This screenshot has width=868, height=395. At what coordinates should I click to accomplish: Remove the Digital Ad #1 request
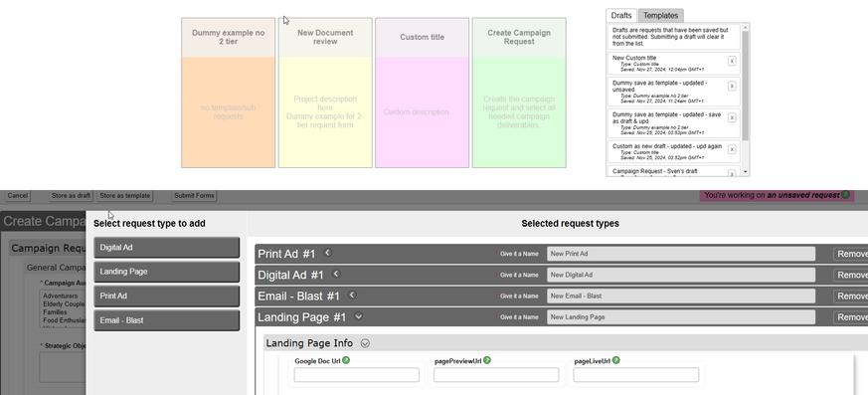click(851, 275)
